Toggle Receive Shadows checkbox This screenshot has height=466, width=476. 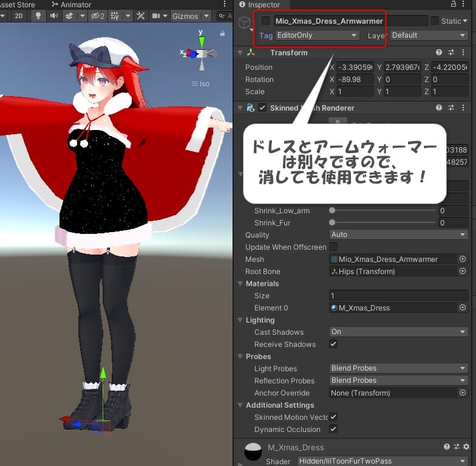coord(333,344)
